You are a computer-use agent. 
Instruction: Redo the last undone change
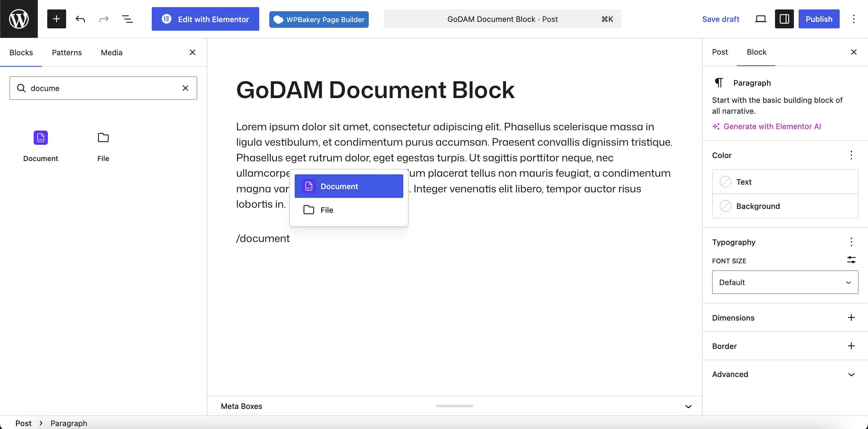(104, 19)
